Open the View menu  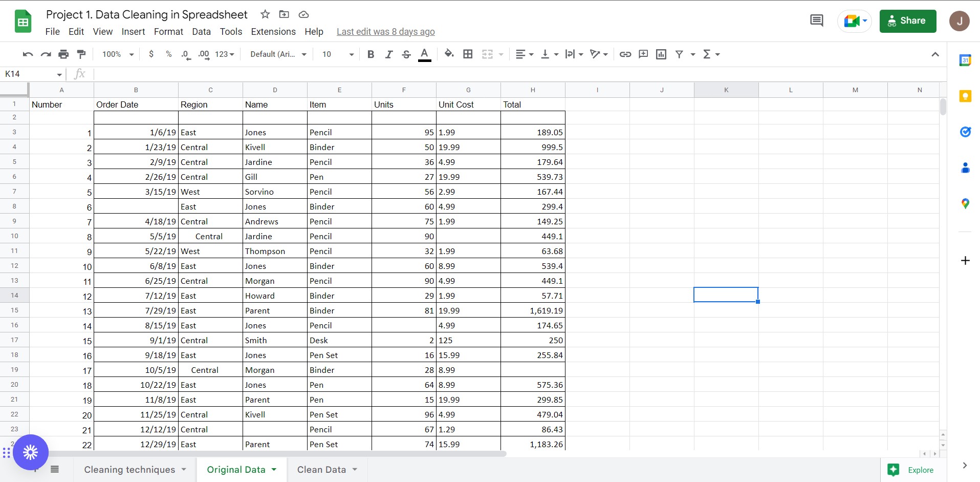click(x=103, y=32)
